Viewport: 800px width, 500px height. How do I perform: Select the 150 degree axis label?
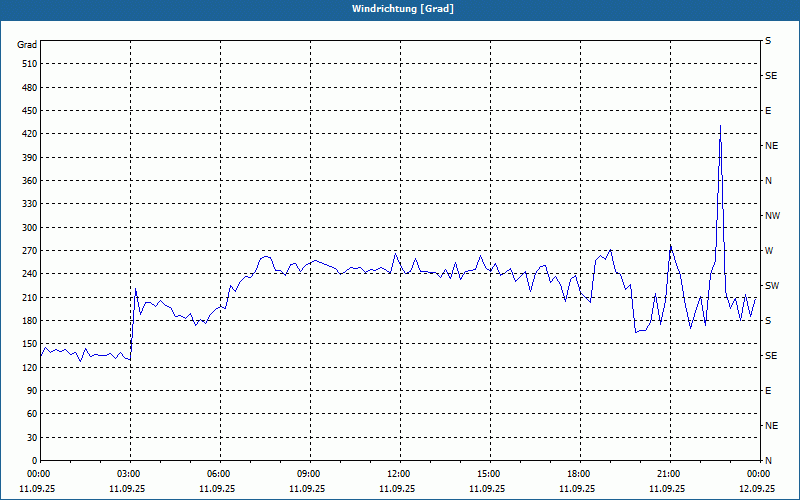pyautogui.click(x=30, y=344)
